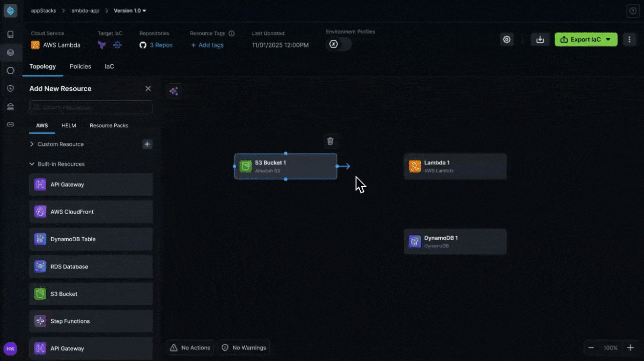Switch to the Topology tab
The image size is (644, 361).
[43, 67]
